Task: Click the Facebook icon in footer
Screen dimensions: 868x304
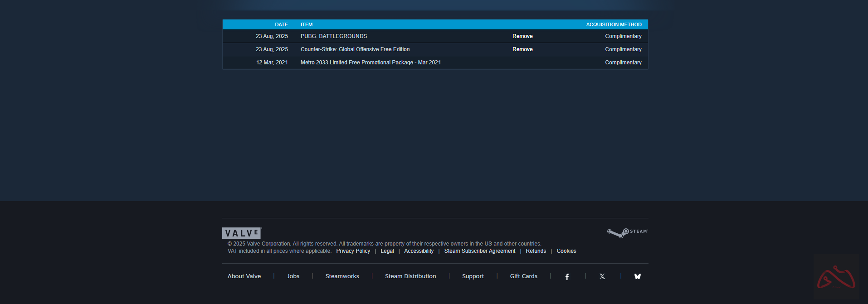Action: [567, 276]
